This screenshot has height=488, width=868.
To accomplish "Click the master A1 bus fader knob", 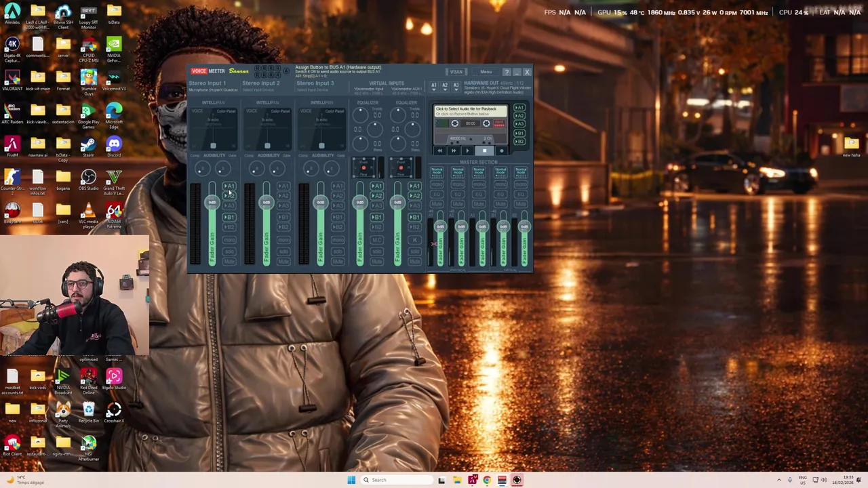I will pos(440,226).
